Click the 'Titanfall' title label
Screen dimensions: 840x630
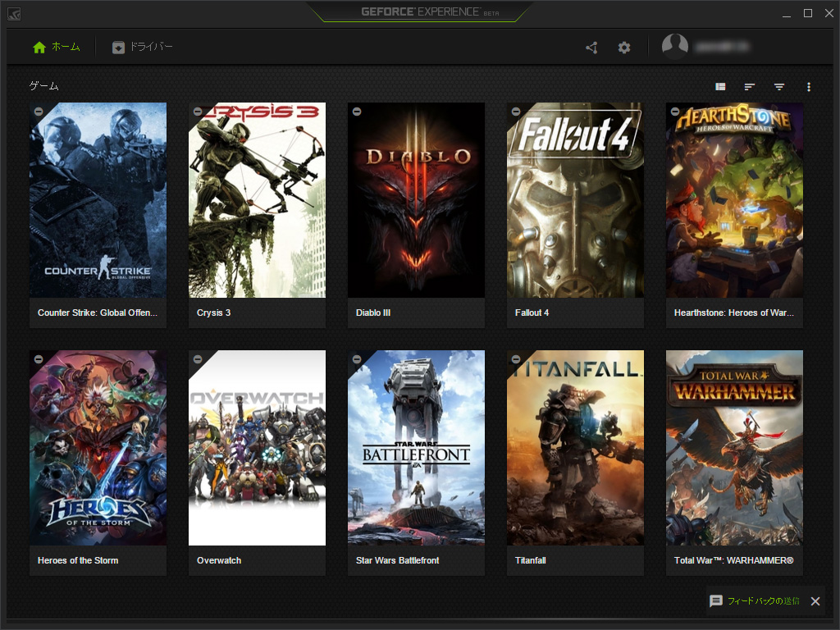coord(531,560)
